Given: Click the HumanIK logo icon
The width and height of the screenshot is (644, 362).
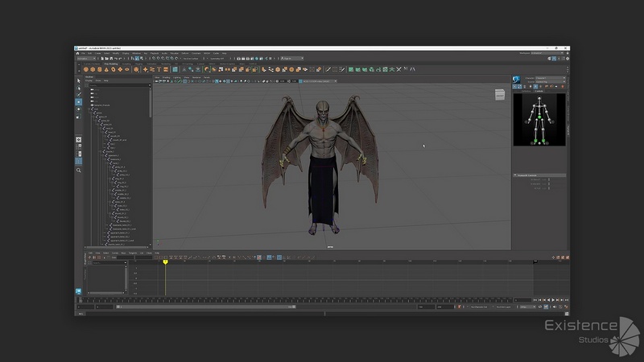Looking at the screenshot, I should (x=517, y=81).
